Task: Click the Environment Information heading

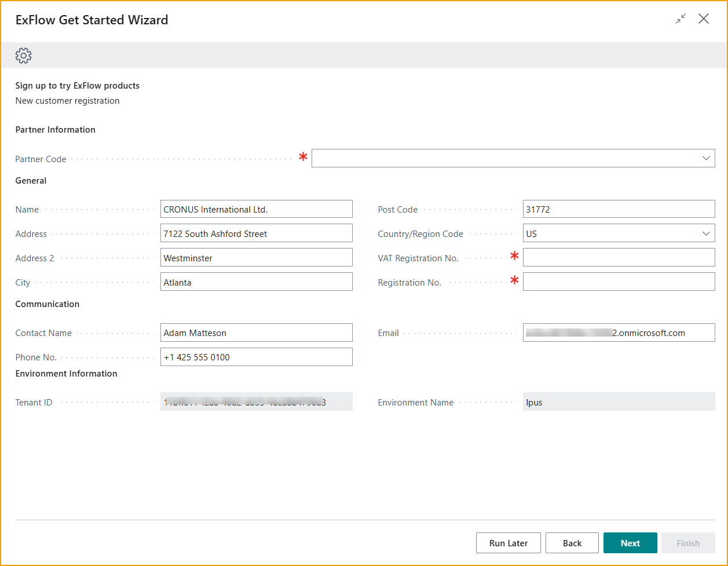Action: tap(67, 374)
